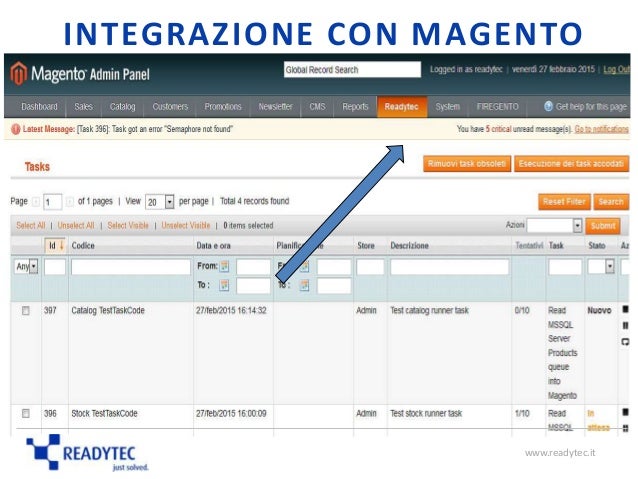638x479 pixels.
Task: Click Test catalog runner task description
Action: coord(429,311)
